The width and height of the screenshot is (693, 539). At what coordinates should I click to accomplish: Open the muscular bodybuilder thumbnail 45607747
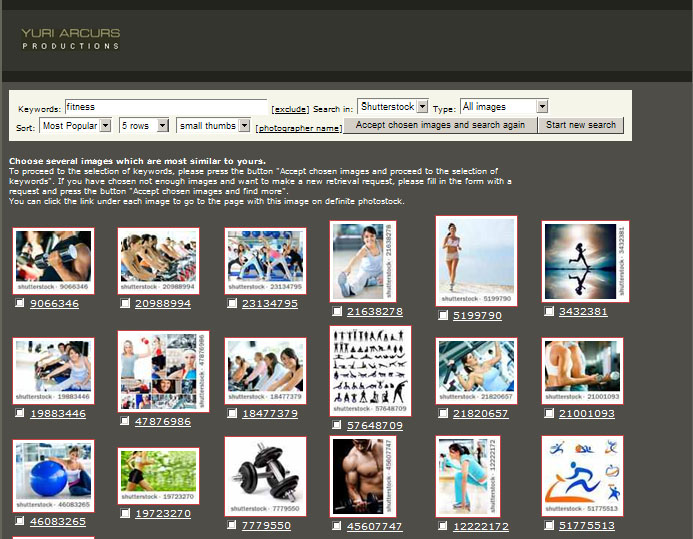point(364,476)
